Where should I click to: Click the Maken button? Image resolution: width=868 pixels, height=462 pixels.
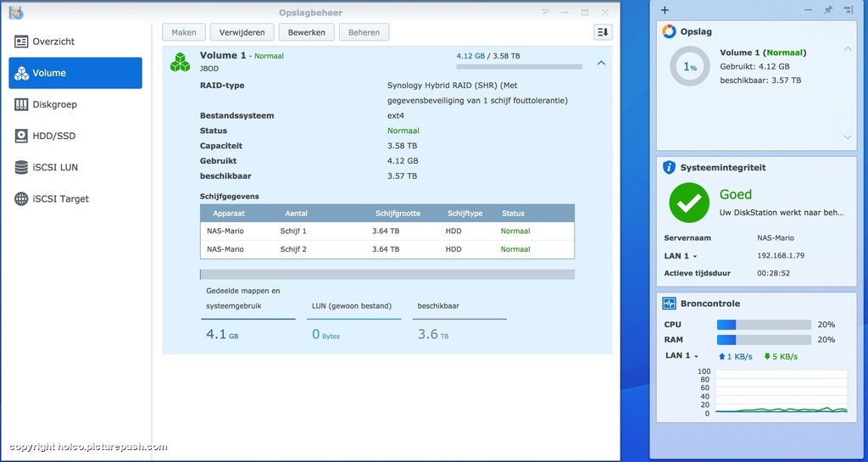184,32
